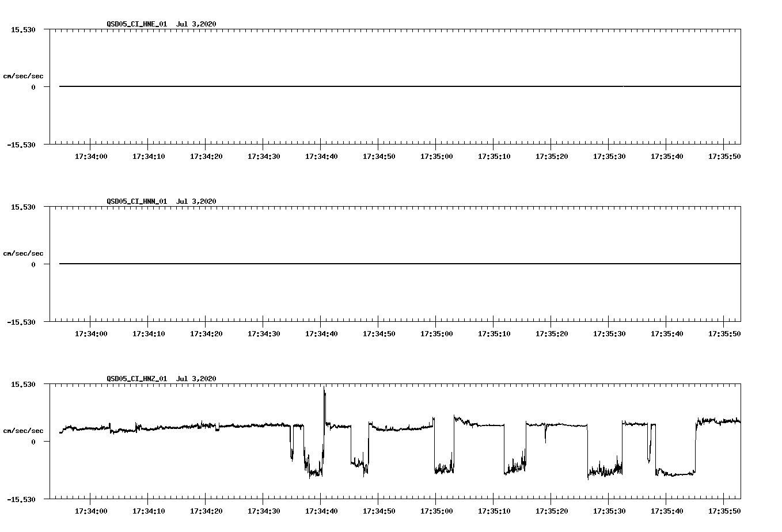Select the -15.530 lower limit on HNE chart
This screenshot has height=532, width=782.
coord(21,145)
